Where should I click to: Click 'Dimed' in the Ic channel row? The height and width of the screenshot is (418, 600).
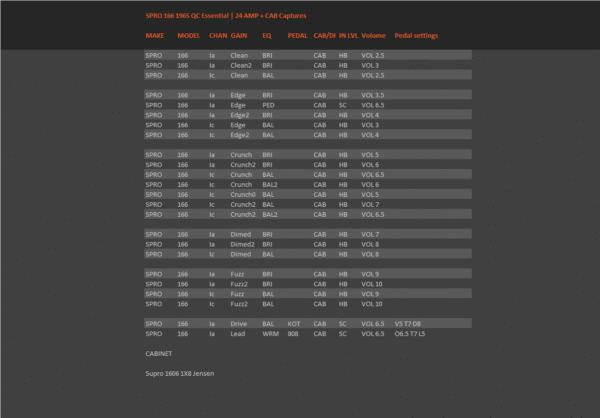241,255
